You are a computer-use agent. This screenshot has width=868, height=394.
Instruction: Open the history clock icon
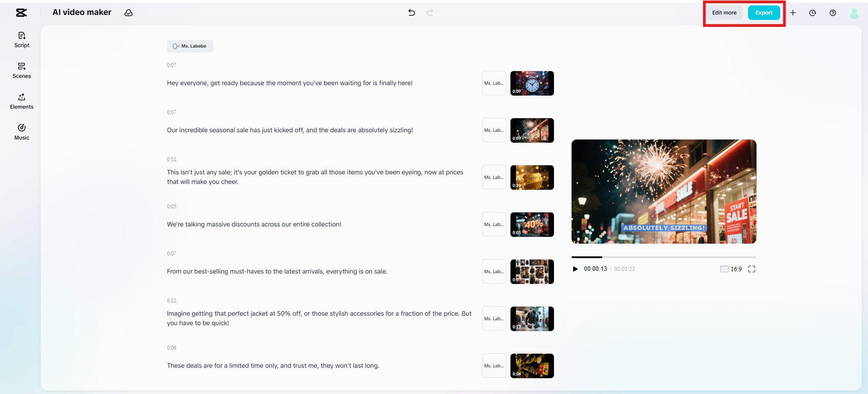[x=813, y=13]
